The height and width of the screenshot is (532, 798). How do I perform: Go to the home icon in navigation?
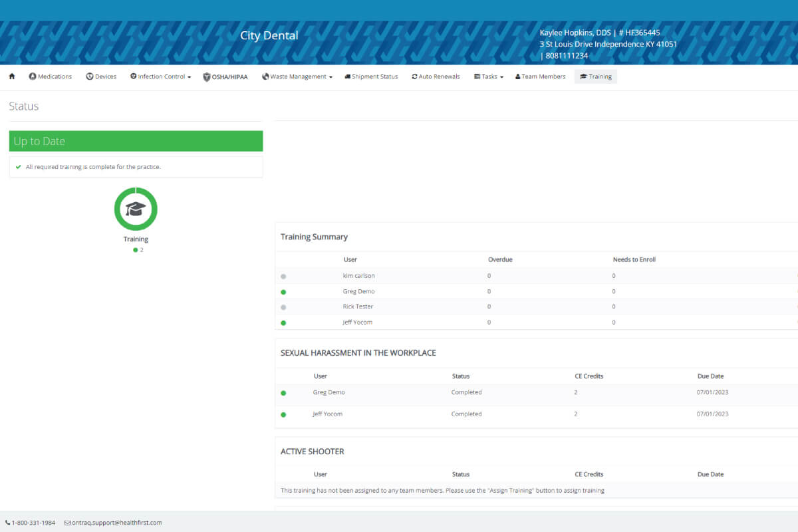(12, 76)
